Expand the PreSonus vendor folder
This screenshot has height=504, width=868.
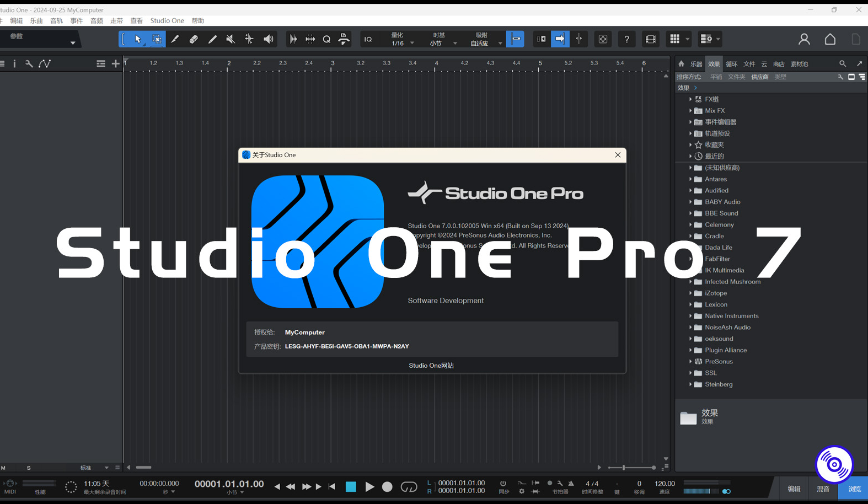coord(690,362)
